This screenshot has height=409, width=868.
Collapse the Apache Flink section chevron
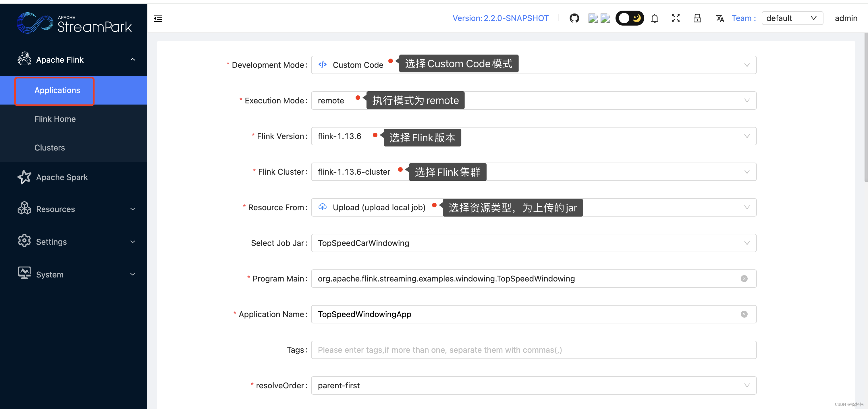click(x=132, y=59)
